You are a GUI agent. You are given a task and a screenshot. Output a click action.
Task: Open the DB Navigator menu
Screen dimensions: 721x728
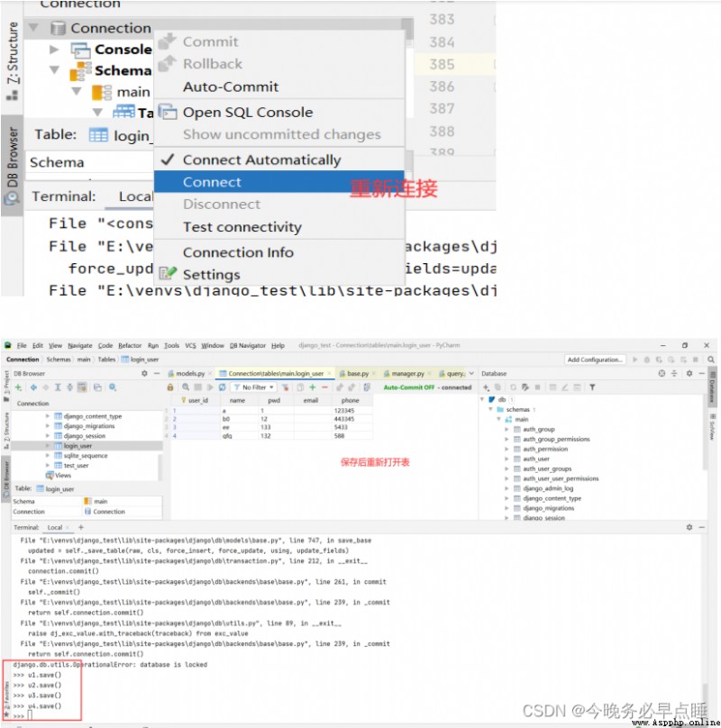[x=248, y=345]
